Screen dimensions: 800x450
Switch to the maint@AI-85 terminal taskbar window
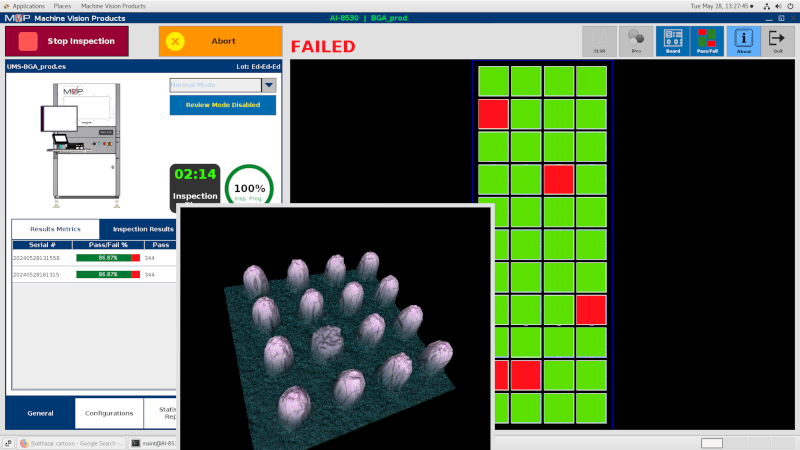coord(153,443)
